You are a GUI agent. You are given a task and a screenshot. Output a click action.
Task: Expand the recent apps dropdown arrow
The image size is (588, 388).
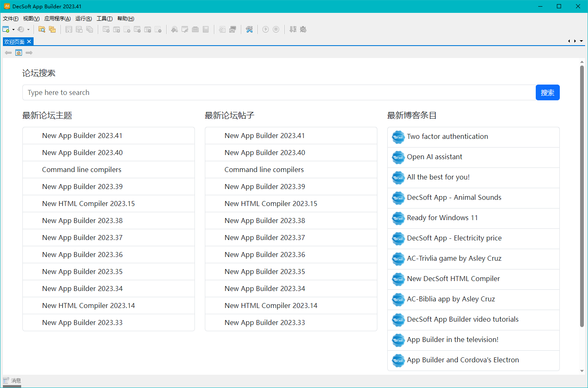pos(28,29)
